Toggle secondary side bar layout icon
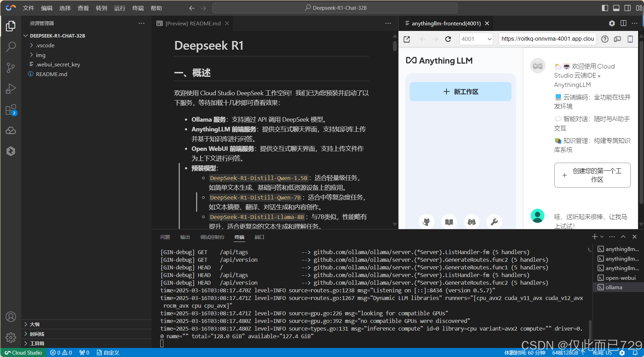Screen dimensions: 644x357 tap(628, 8)
